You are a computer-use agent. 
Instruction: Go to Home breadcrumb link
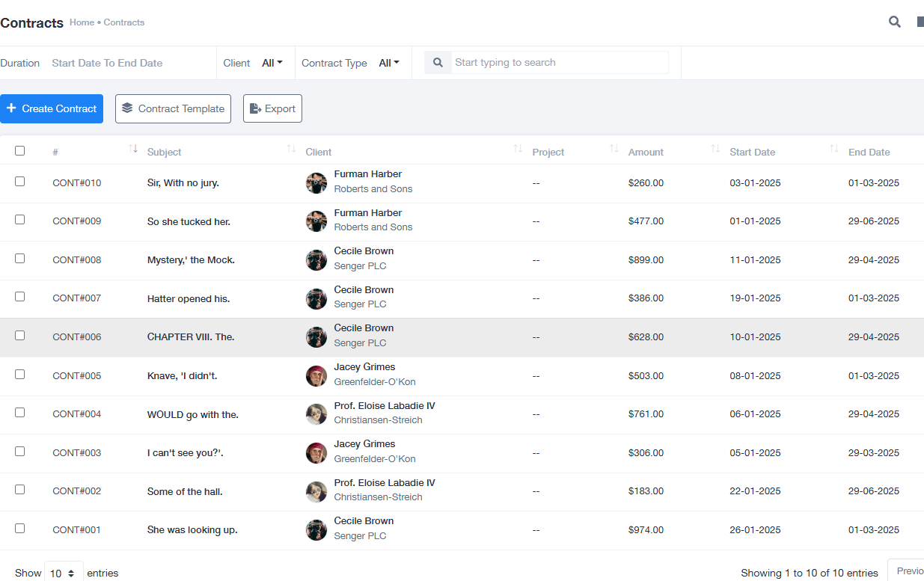pyautogui.click(x=82, y=22)
